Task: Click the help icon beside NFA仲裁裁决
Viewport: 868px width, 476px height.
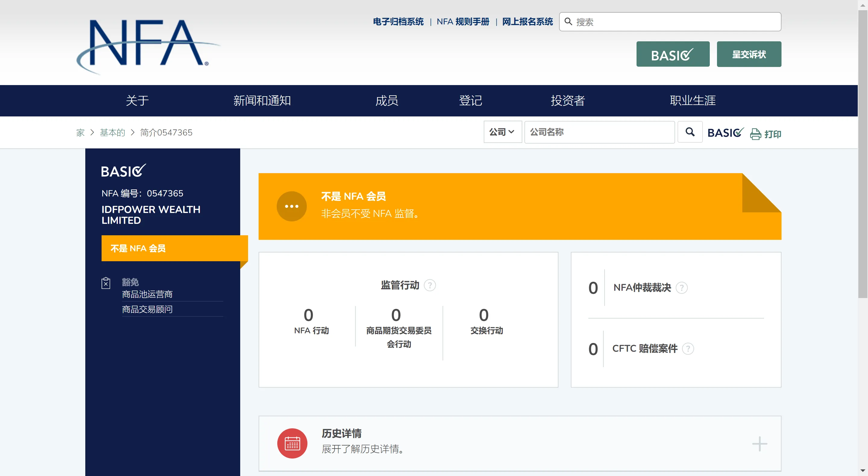Action: (682, 288)
